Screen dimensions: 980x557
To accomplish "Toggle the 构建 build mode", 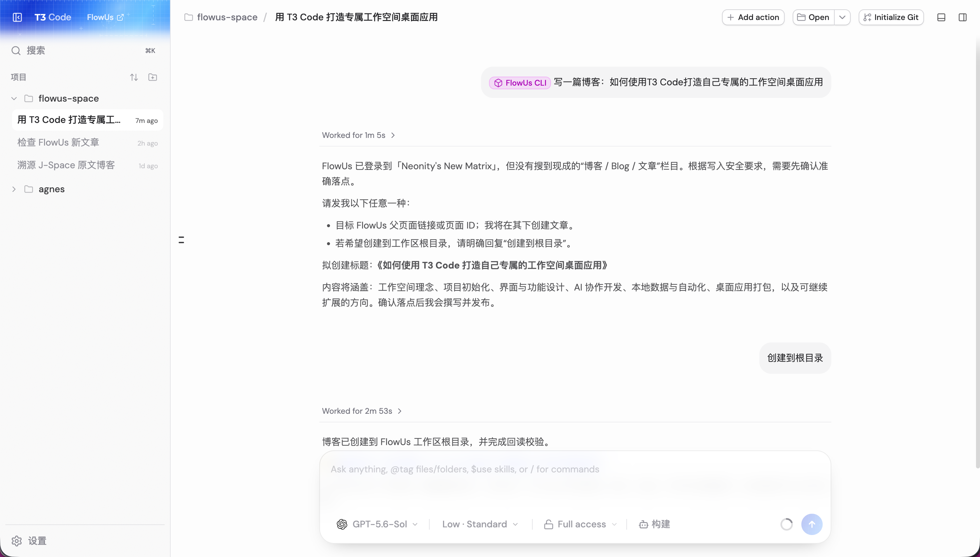I will point(654,524).
